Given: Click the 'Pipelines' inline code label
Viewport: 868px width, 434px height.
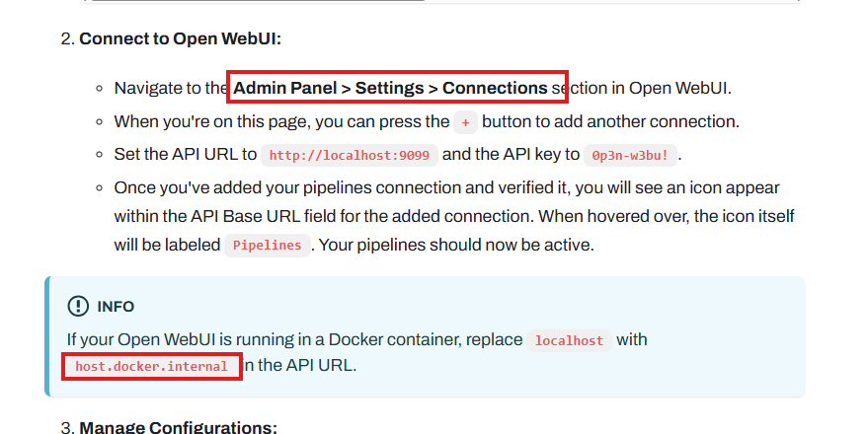Looking at the screenshot, I should tap(268, 246).
